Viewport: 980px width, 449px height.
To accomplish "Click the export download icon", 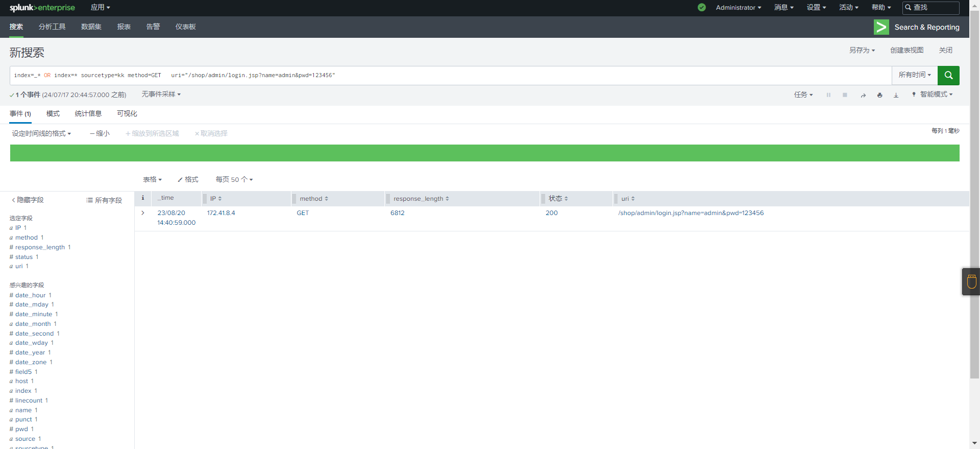I will point(896,95).
